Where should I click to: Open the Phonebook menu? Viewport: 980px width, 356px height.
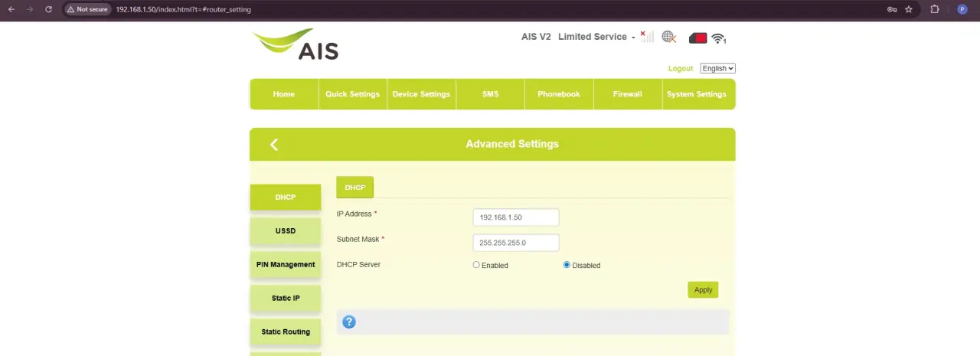click(x=559, y=94)
